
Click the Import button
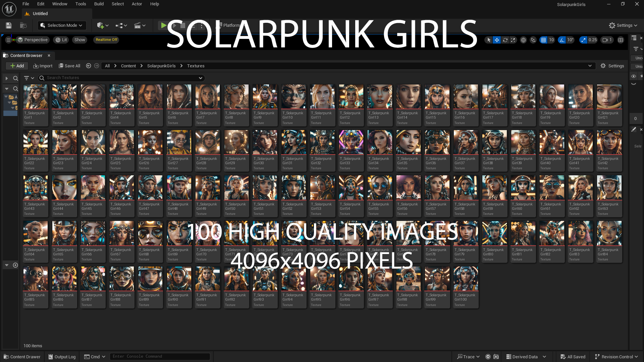pos(43,66)
